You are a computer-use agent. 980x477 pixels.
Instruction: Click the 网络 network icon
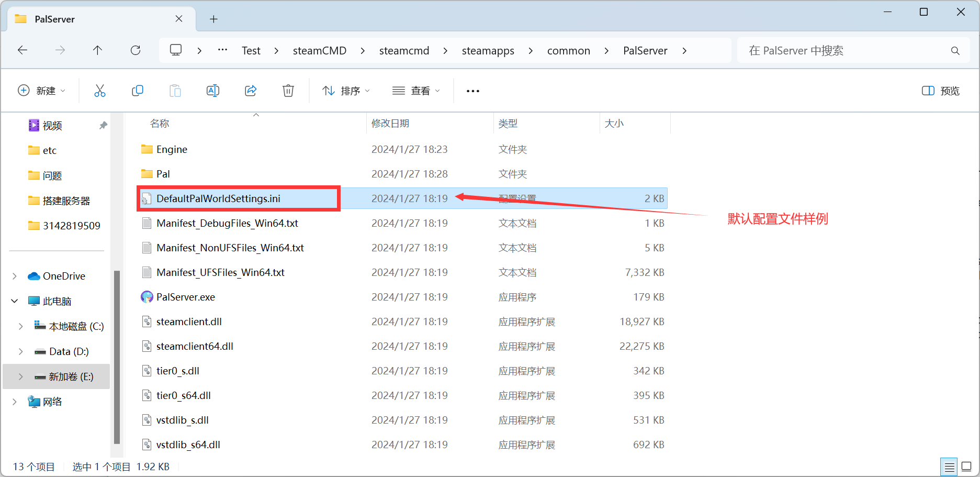coord(34,402)
